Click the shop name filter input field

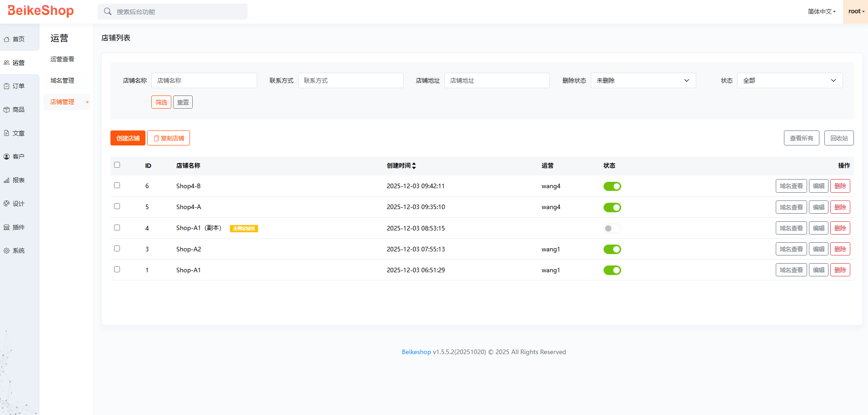click(x=204, y=80)
